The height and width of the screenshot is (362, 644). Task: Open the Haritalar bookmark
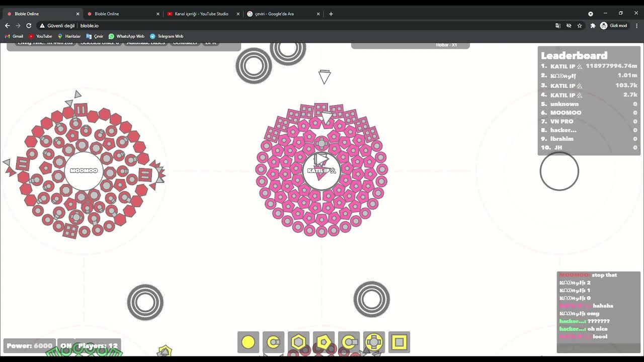pyautogui.click(x=69, y=36)
